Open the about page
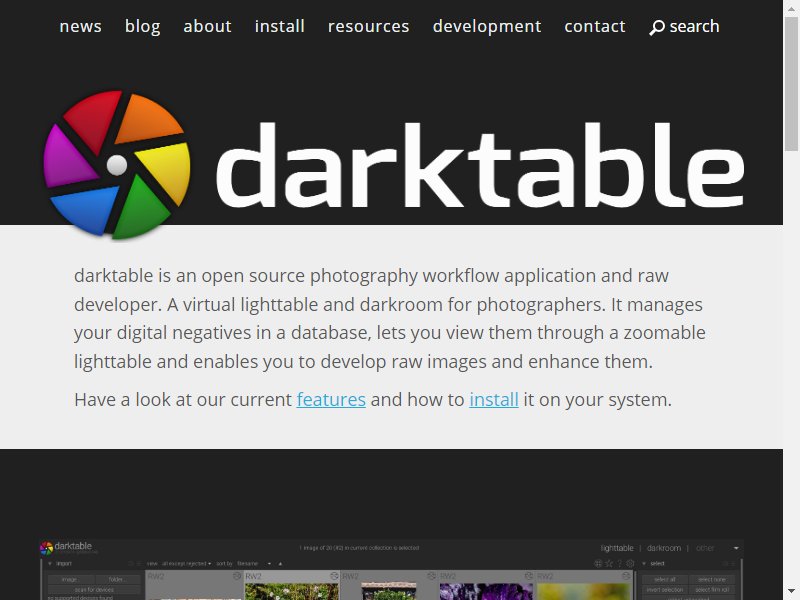The width and height of the screenshot is (800, 600). [x=207, y=26]
